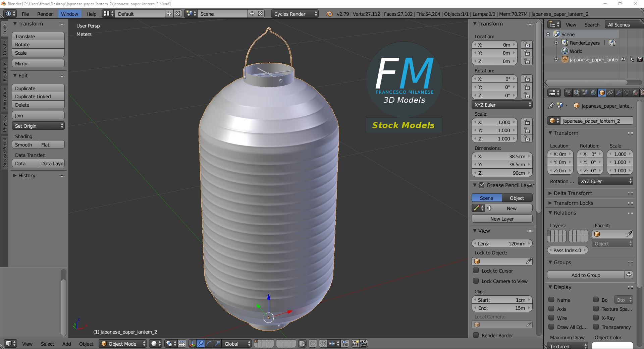Select the Translate manipulator arrow icon
Screen dimensions: 644x349
[x=201, y=344]
